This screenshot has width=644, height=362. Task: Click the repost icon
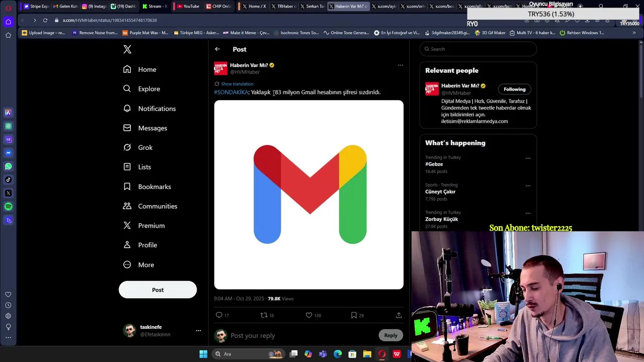click(264, 315)
